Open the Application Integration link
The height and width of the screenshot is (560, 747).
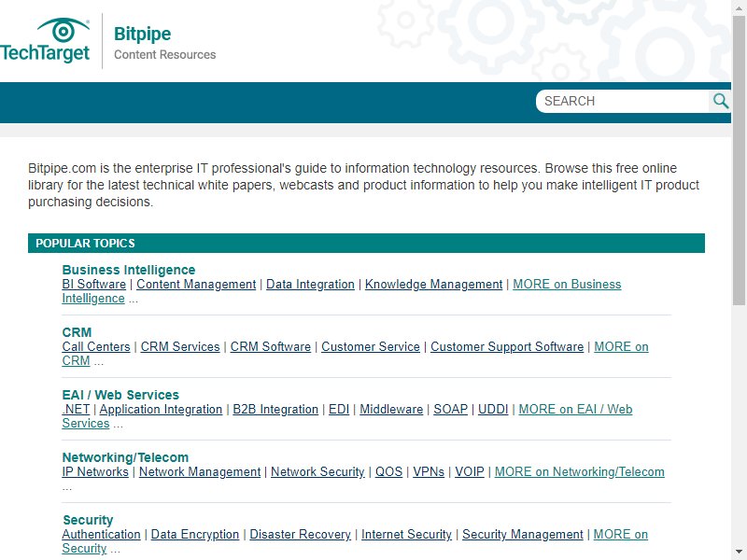click(161, 410)
